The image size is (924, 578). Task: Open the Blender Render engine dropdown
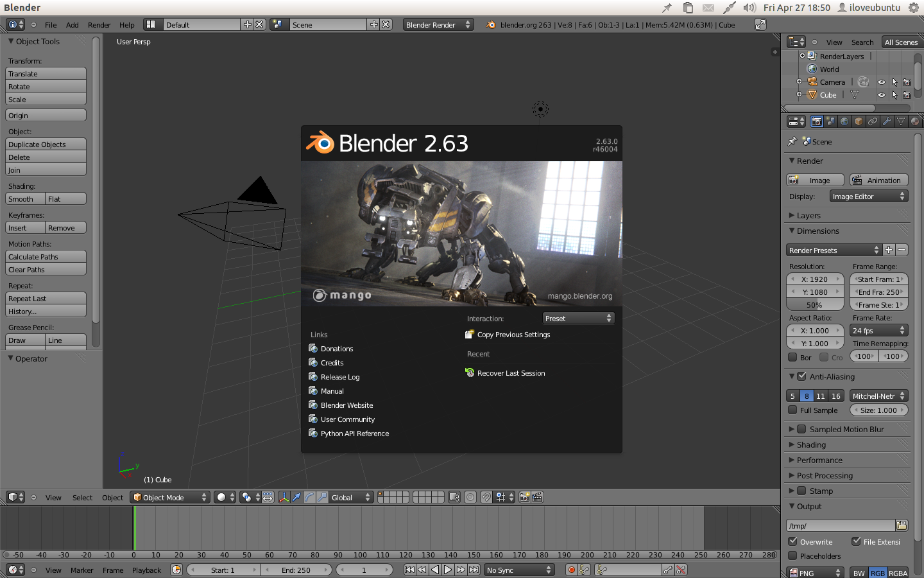point(438,24)
